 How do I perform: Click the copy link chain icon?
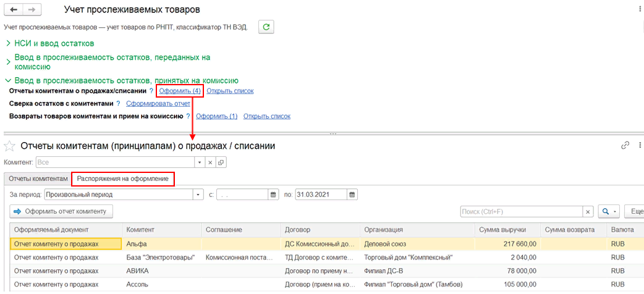[625, 146]
